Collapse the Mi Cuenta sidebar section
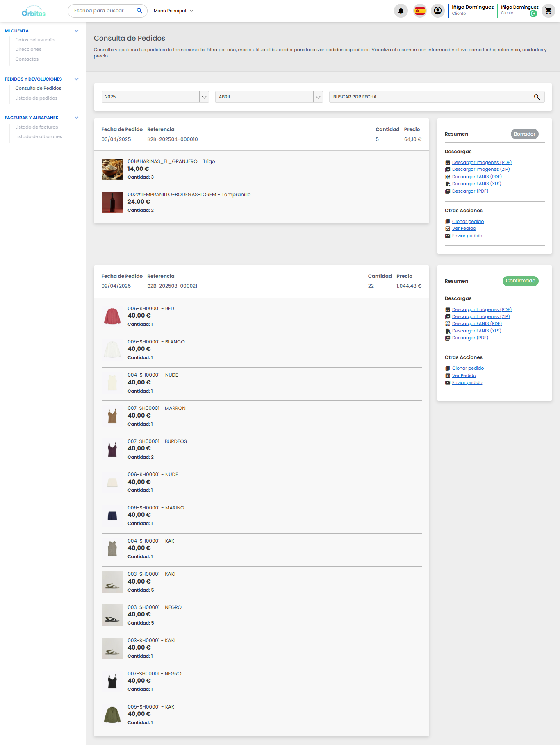 coord(76,31)
